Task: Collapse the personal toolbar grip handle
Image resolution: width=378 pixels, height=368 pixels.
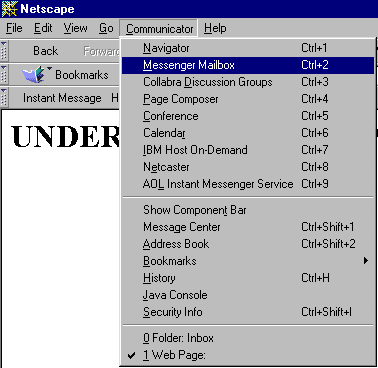Action: [4, 98]
